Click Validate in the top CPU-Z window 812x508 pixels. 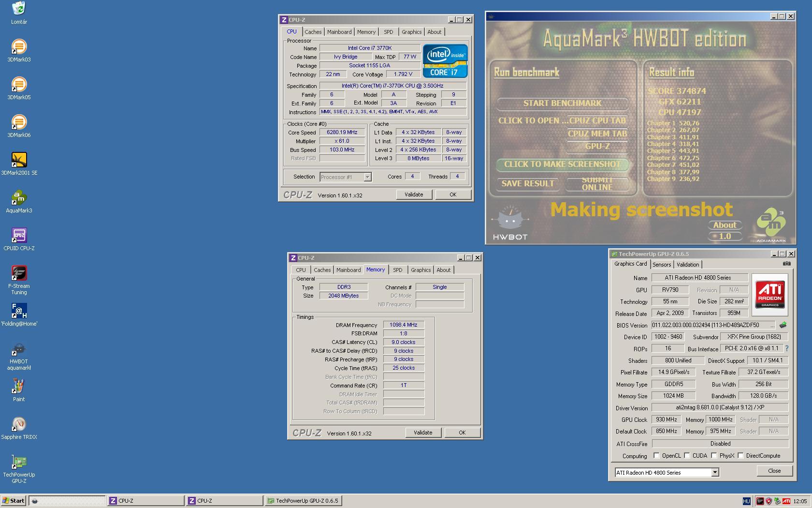(414, 194)
